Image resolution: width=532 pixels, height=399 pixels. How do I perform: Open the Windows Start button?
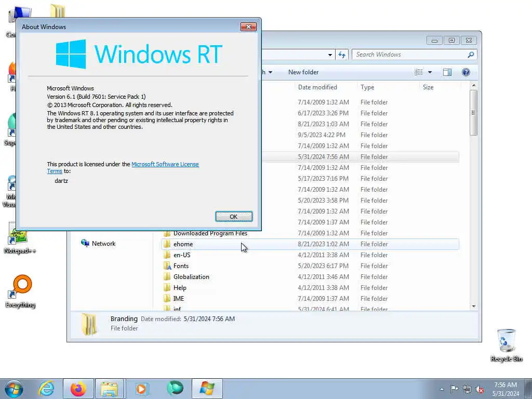coord(14,389)
